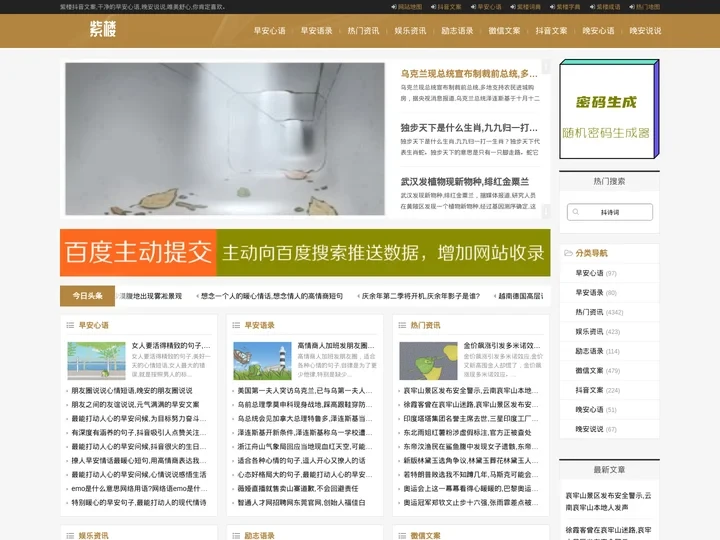This screenshot has width=720, height=540.
Task: Select 晚安心语 (51) in category list
Action: (x=596, y=410)
